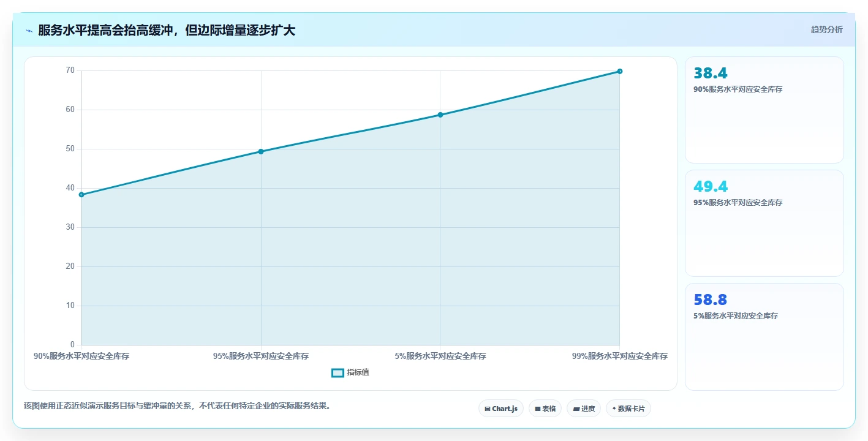868x441 pixels.
Task: Click x-axis label 90%服务水平对应安全库存
Action: (81, 356)
